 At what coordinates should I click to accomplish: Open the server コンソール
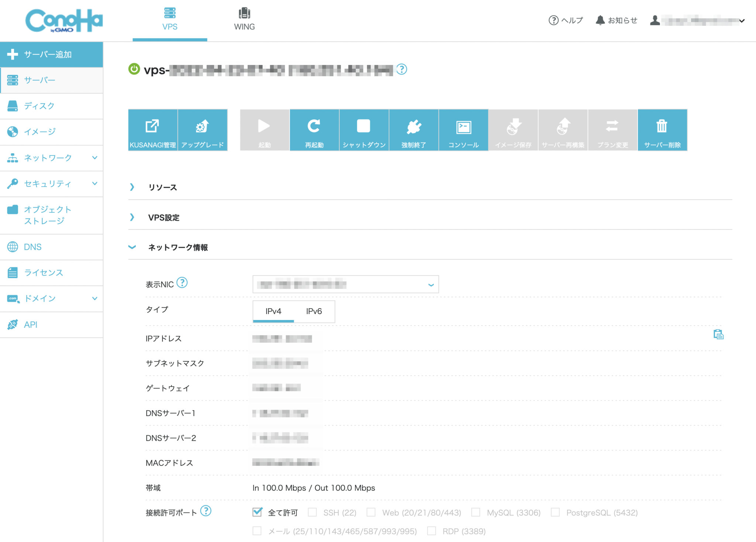coord(464,130)
